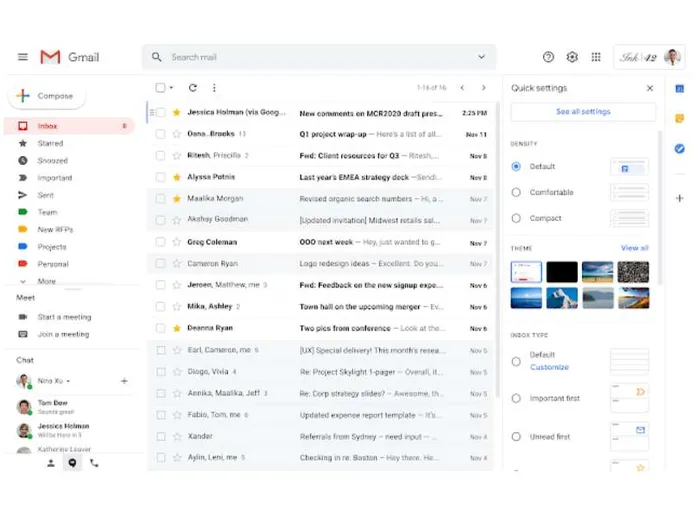Expand the search options dropdown arrow
696x522 pixels.
(x=481, y=57)
